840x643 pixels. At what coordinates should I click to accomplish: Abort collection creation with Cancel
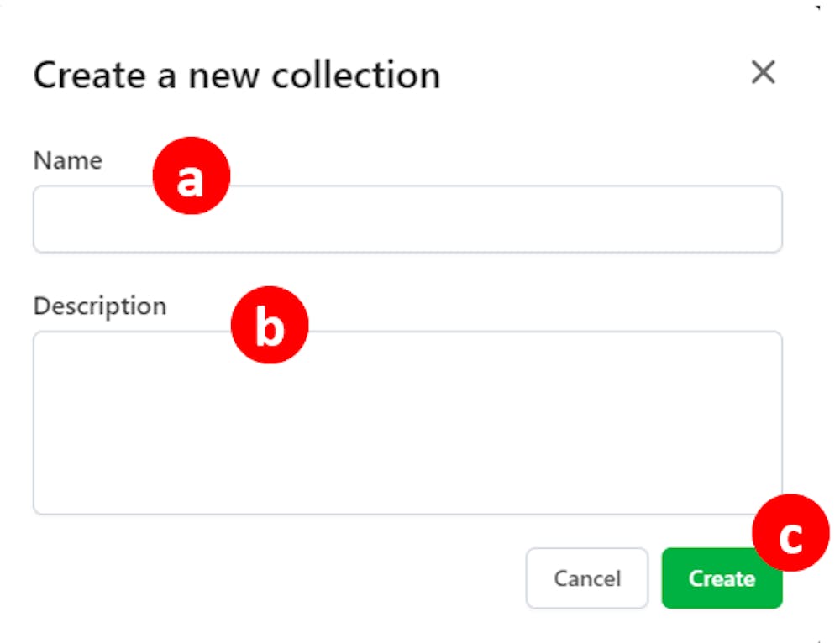click(x=587, y=578)
